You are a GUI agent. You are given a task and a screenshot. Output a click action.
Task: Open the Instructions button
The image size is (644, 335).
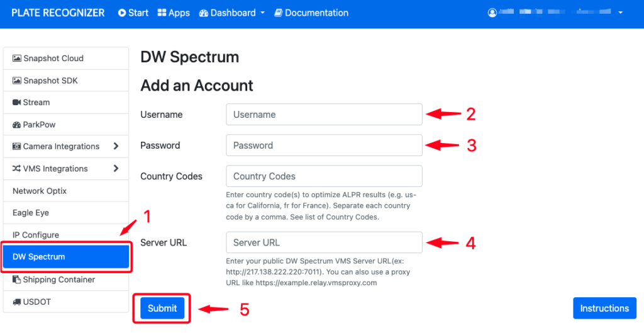pyautogui.click(x=604, y=309)
